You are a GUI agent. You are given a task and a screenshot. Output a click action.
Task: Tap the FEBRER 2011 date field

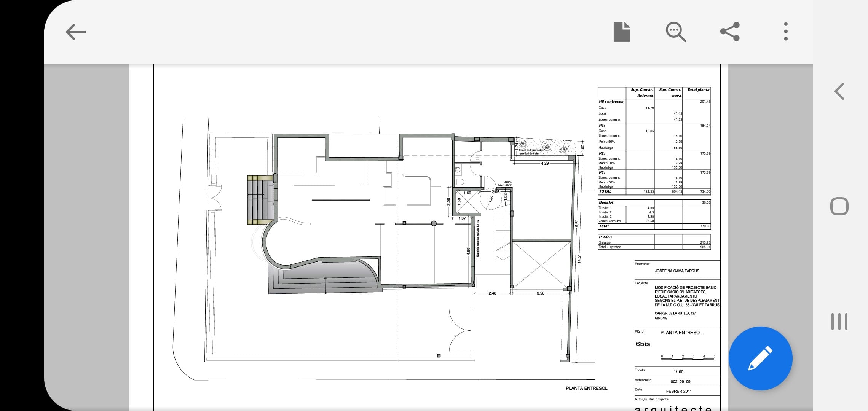(x=679, y=391)
